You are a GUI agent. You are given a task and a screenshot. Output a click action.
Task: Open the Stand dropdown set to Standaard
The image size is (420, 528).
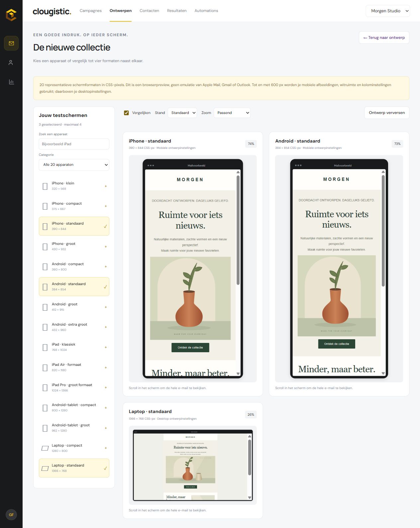182,113
